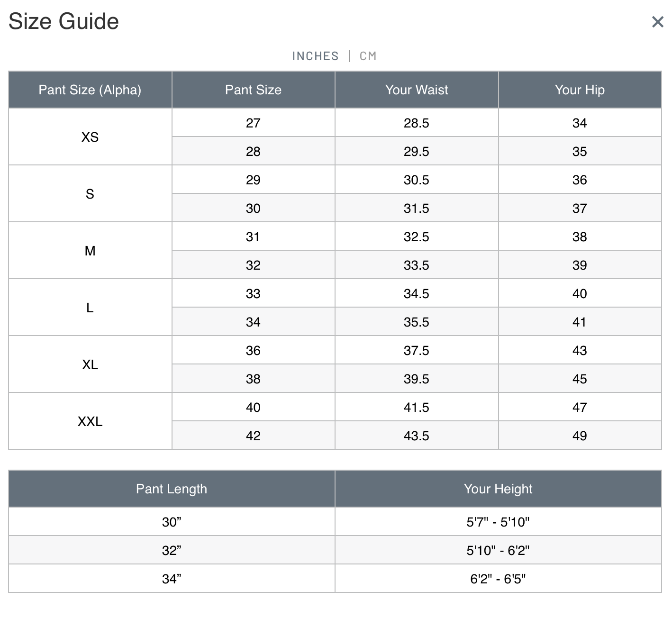Click the Your Waist column header
Screen dimensions: 672x618
(x=417, y=90)
